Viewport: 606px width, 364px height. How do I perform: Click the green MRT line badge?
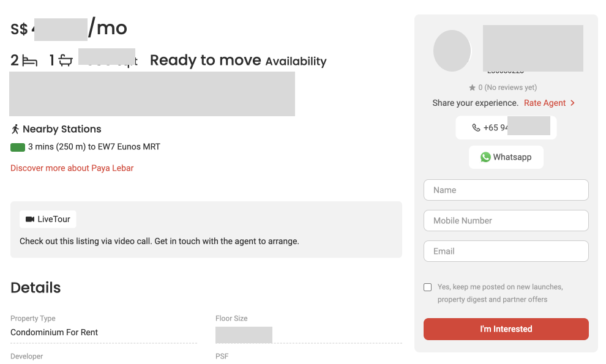click(x=18, y=147)
